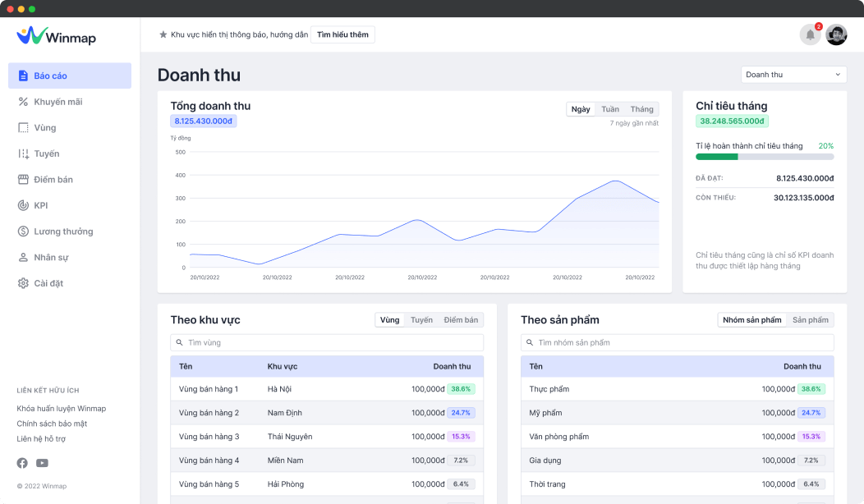
Task: Click the notification bell icon
Action: (810, 34)
